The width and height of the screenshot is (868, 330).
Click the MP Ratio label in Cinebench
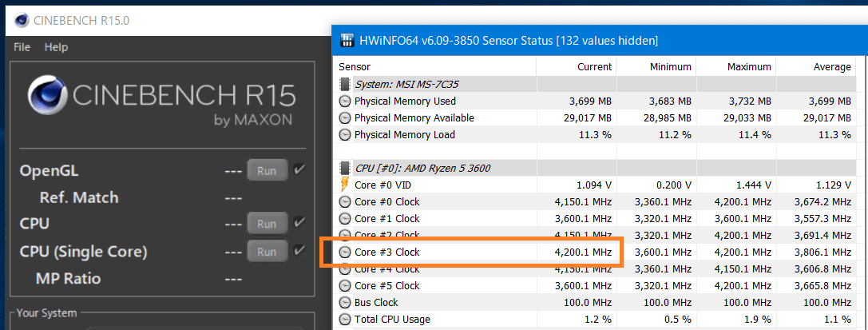pos(68,278)
